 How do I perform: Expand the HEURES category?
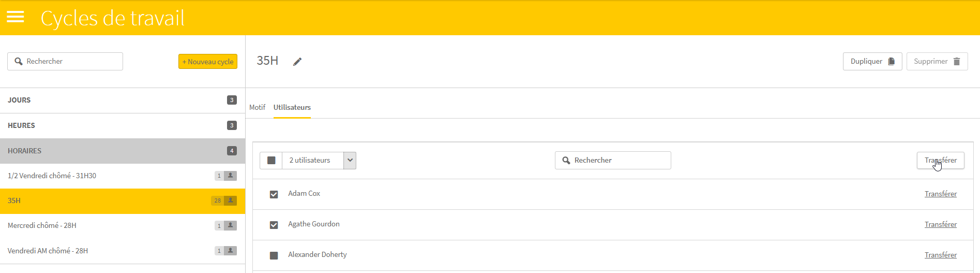coord(123,126)
